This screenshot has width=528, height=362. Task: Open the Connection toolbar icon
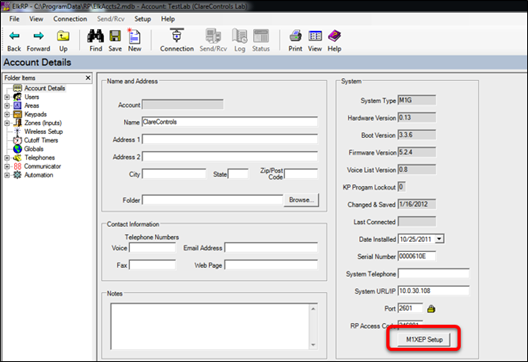(x=177, y=35)
